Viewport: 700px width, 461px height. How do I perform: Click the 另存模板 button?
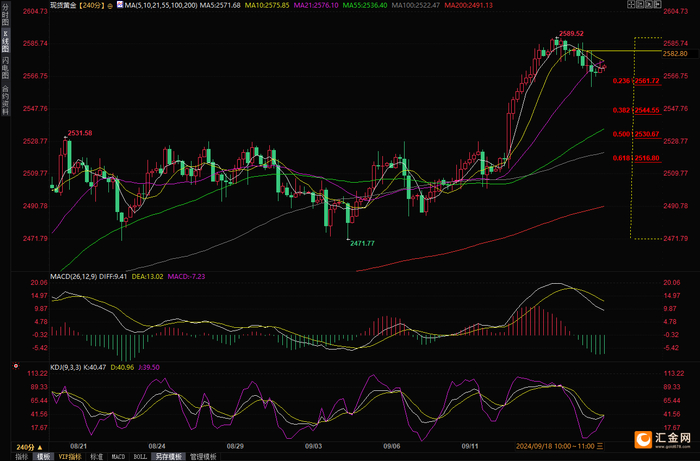(x=168, y=457)
